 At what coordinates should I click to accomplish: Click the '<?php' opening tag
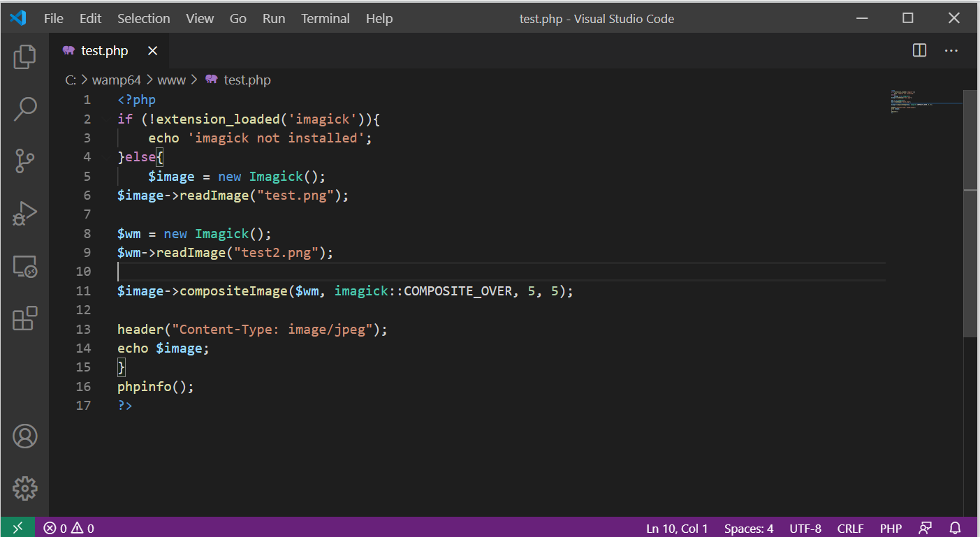[x=137, y=100]
